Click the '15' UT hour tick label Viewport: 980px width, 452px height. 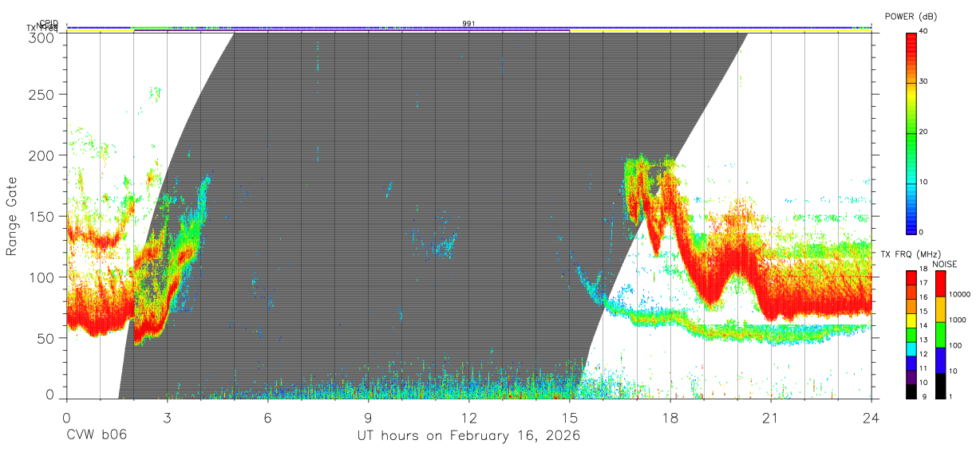(569, 418)
